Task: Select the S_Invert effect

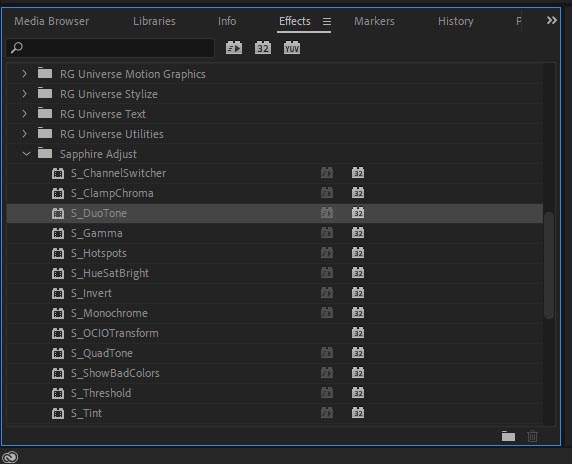Action: (x=91, y=294)
